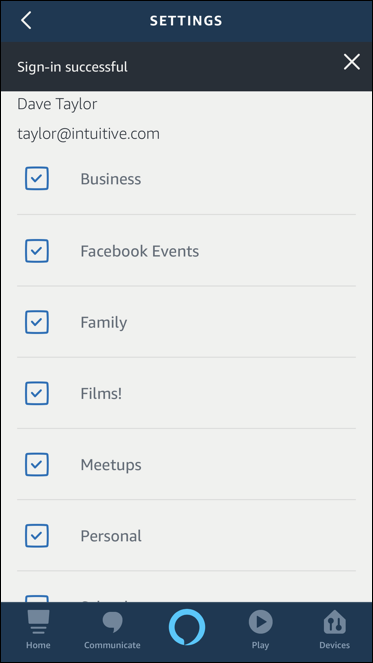This screenshot has width=373, height=663.
Task: Activate the Alexa voice ring button
Action: coord(187,627)
